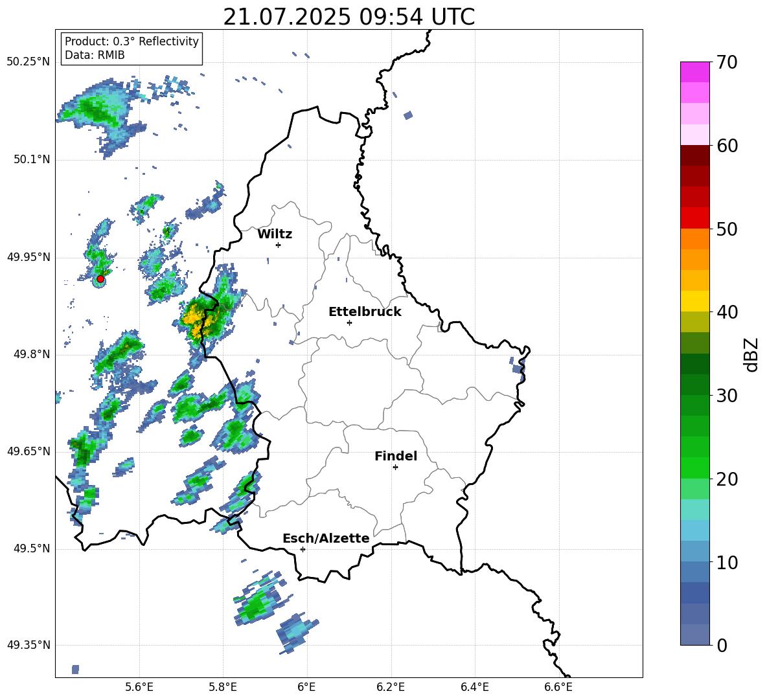Viewport: 767px width, 700px height.
Task: Click the Wiltz city label
Action: [275, 234]
